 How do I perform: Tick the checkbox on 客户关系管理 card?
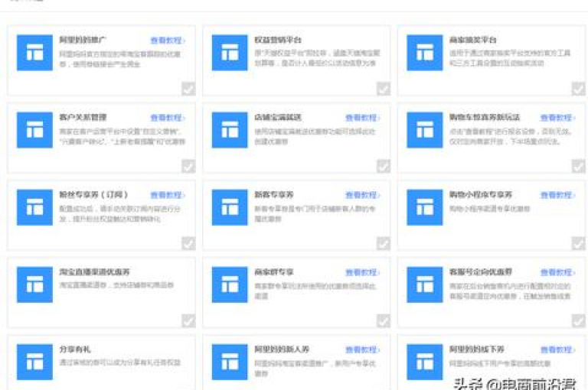(x=188, y=166)
